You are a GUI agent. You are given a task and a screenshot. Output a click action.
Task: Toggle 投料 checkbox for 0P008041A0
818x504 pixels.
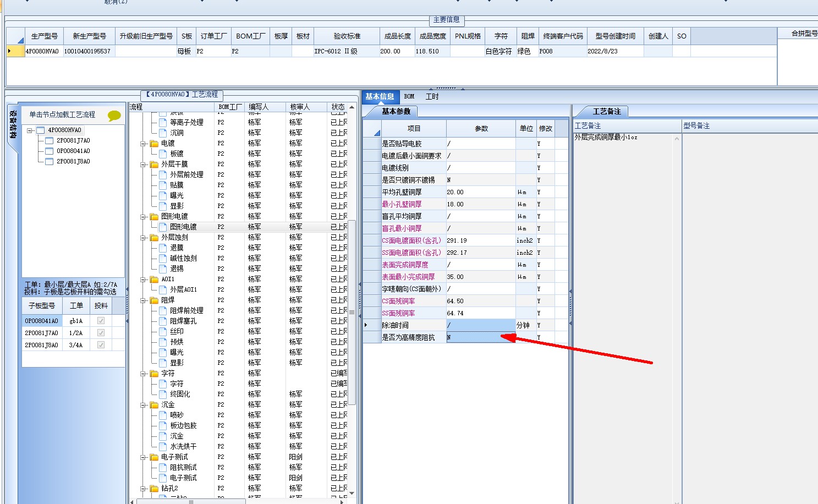[x=101, y=321]
